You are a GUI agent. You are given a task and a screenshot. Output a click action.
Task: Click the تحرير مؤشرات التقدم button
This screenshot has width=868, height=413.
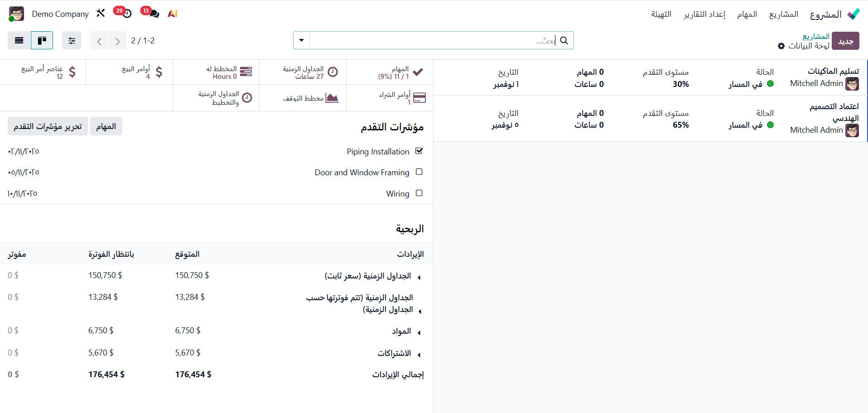[48, 126]
